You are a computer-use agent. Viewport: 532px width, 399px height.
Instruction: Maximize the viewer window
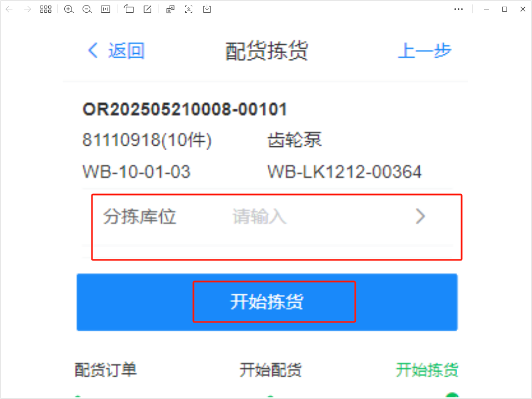click(x=504, y=9)
